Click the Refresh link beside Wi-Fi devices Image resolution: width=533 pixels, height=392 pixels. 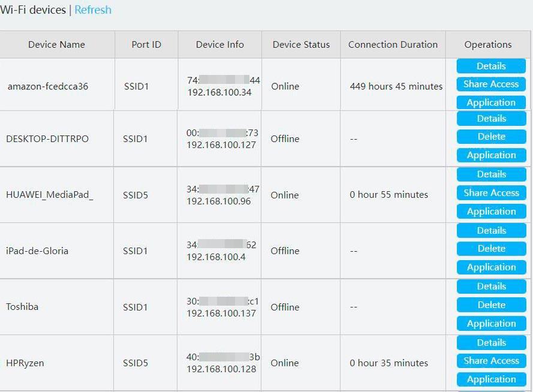click(93, 10)
